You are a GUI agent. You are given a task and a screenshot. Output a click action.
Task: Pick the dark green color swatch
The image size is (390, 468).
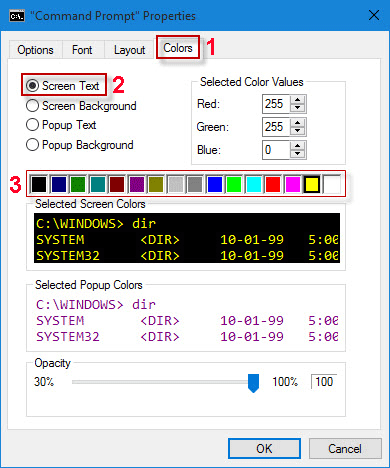pos(78,184)
